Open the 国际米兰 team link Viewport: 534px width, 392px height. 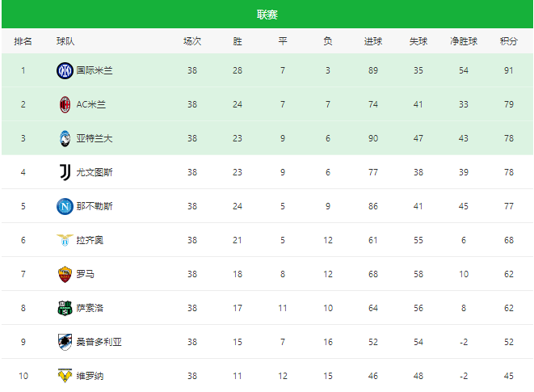(x=95, y=70)
